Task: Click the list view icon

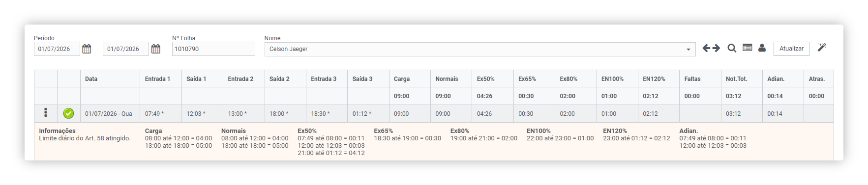Action: pyautogui.click(x=748, y=48)
